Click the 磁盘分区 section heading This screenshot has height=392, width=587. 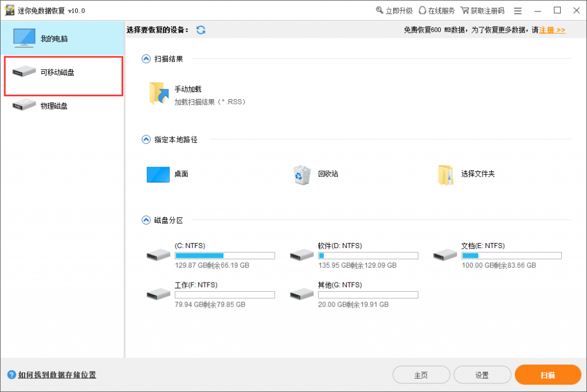[169, 220]
